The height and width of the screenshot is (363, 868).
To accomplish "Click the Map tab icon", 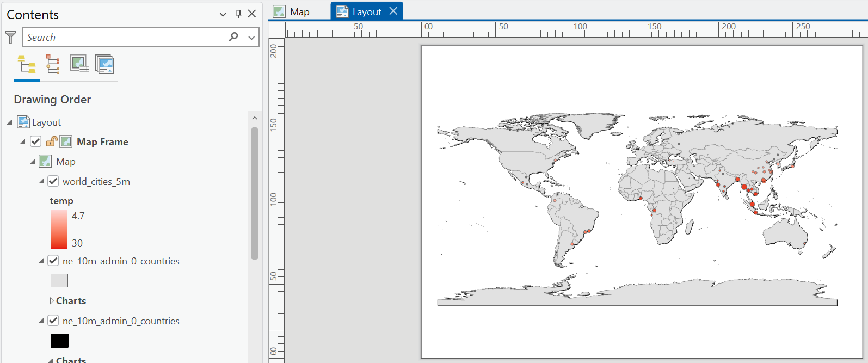I will click(x=279, y=11).
